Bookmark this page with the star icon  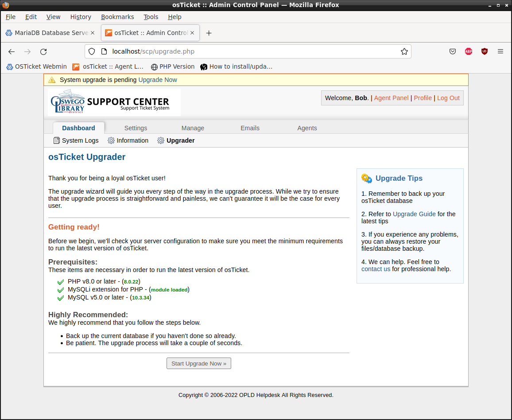pos(404,51)
